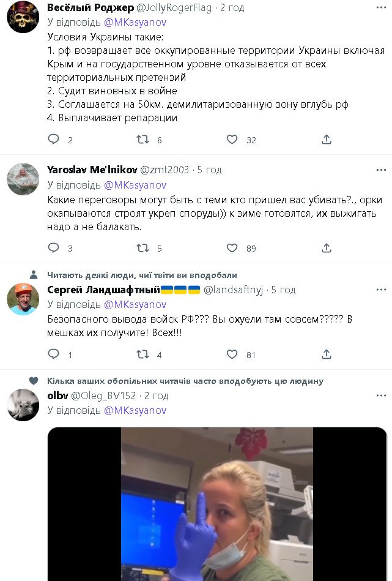Open more options on Сергей Ландшафтный's tweet
Screen dimensions: 392x581
(x=381, y=290)
